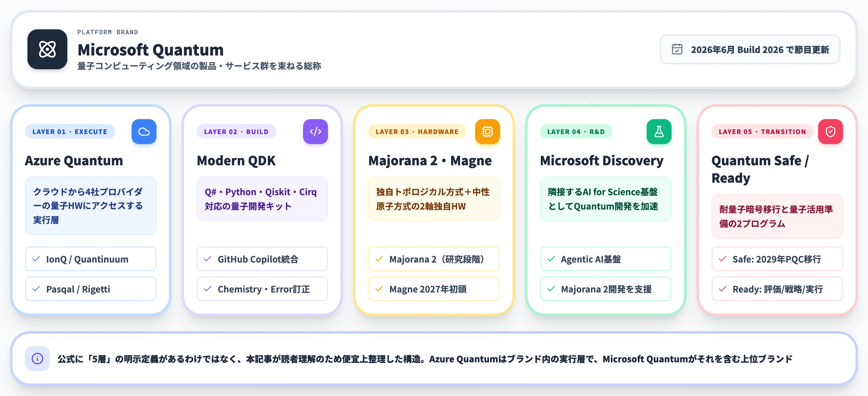Click the 耐量子暗号移行 description box
This screenshot has width=868, height=396.
(777, 216)
